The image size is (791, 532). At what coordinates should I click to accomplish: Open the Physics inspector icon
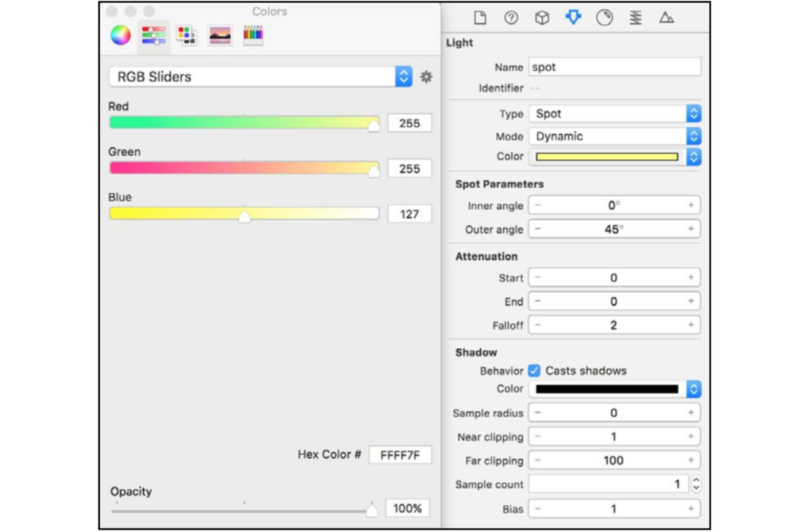coord(635,18)
